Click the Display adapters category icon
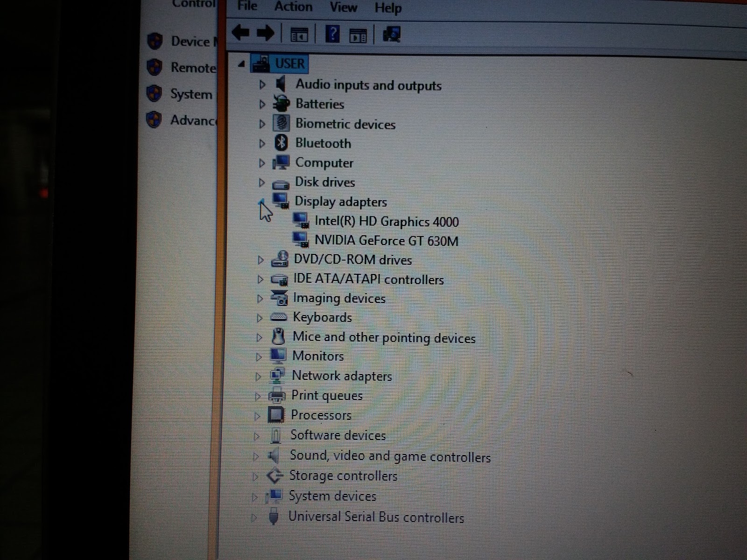This screenshot has width=747, height=560. (281, 201)
